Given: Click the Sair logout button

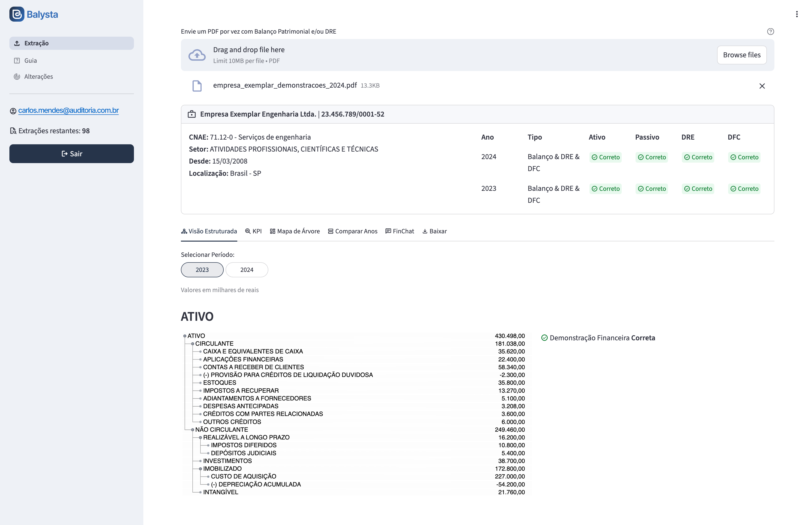Looking at the screenshot, I should [x=72, y=154].
